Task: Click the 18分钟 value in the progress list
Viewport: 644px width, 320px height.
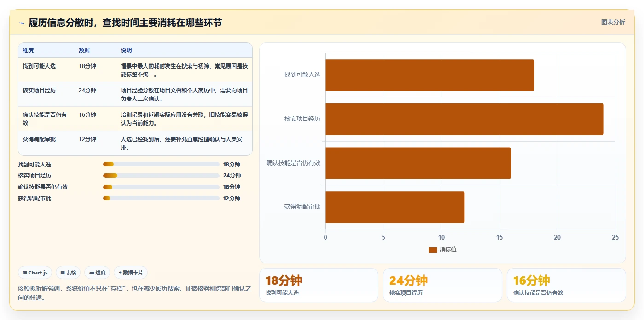Action: pos(232,164)
